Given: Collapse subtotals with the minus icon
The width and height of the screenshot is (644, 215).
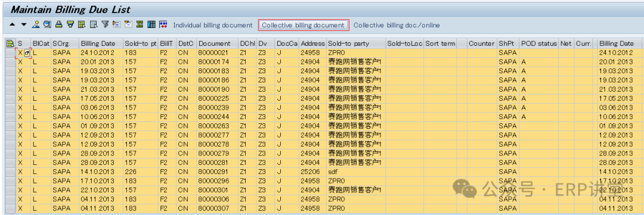Looking at the screenshot, I should coord(128,24).
